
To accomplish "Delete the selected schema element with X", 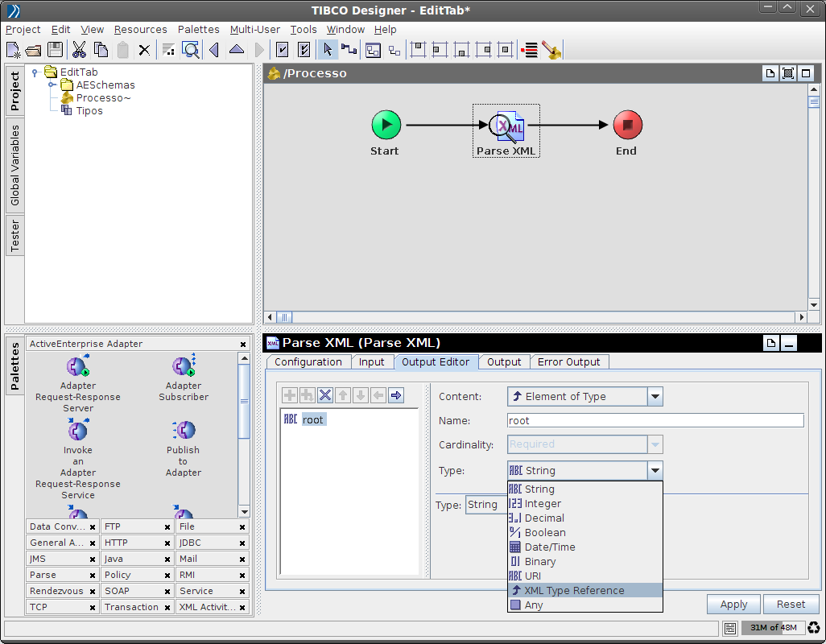I will tap(325, 395).
